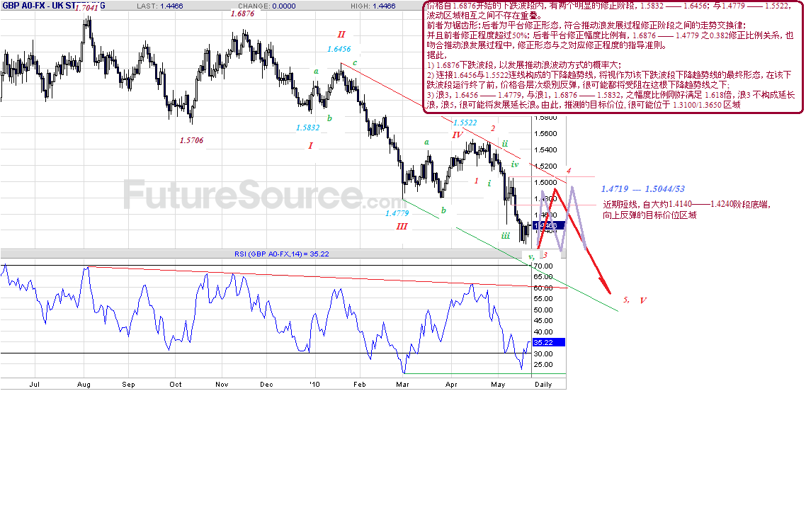Click the Dec month label
Screen dimensions: 806x532
coord(267,385)
